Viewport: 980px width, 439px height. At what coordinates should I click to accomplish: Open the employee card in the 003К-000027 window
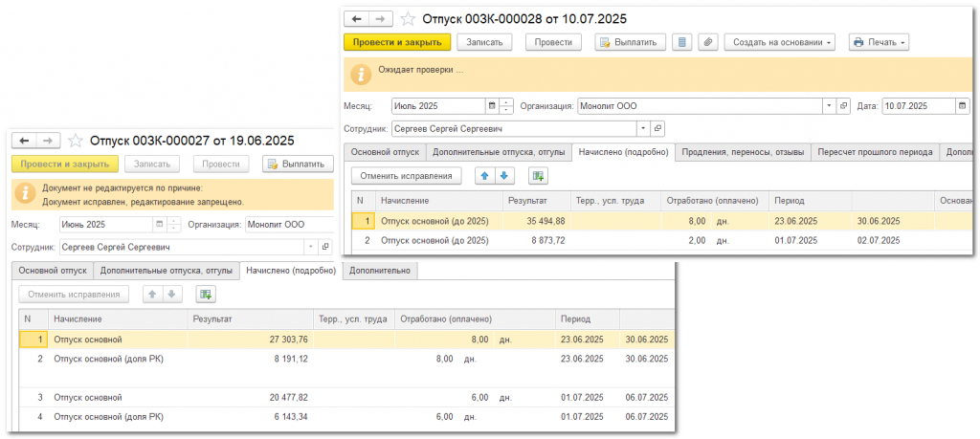[325, 247]
